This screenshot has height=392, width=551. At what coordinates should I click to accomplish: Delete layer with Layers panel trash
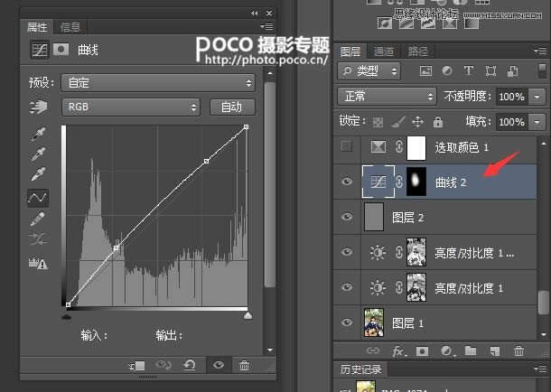(518, 350)
